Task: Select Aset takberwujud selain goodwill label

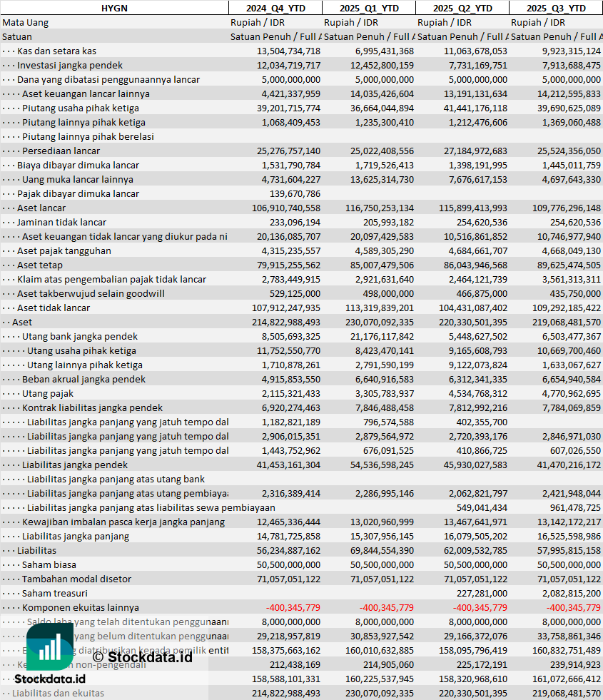Action: (91, 294)
